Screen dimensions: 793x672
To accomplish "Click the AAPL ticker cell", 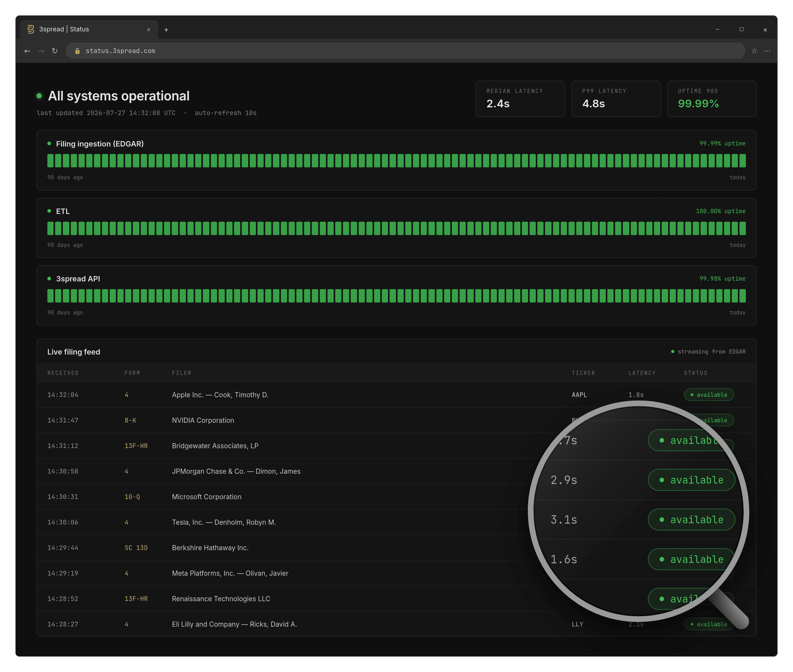I will click(579, 395).
